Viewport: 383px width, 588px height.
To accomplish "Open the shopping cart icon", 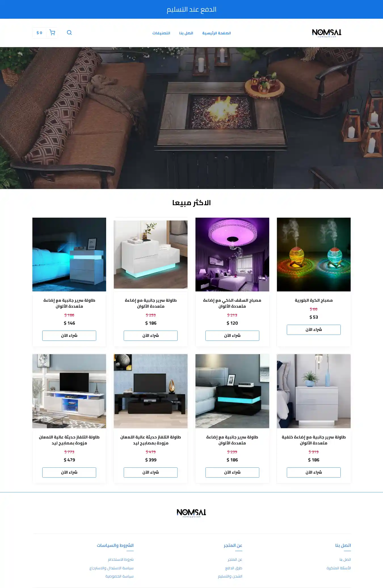I will pos(52,33).
